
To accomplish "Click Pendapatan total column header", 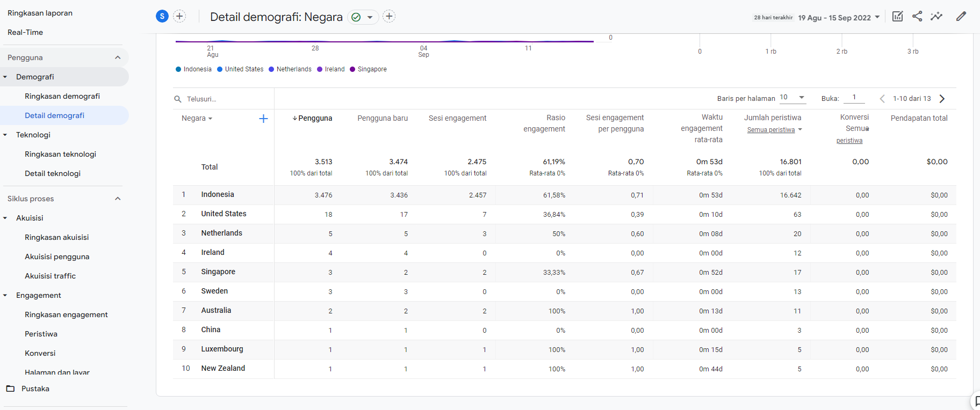I will pyautogui.click(x=919, y=118).
